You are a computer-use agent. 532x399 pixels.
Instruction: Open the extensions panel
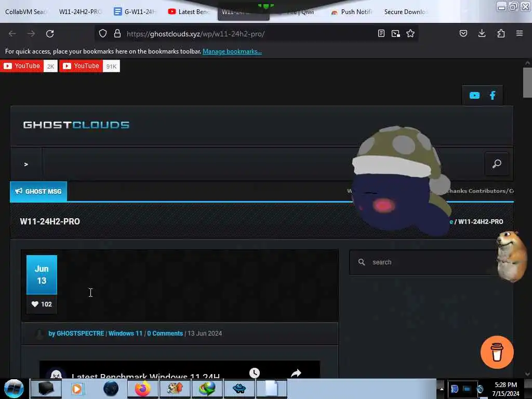[x=501, y=33]
